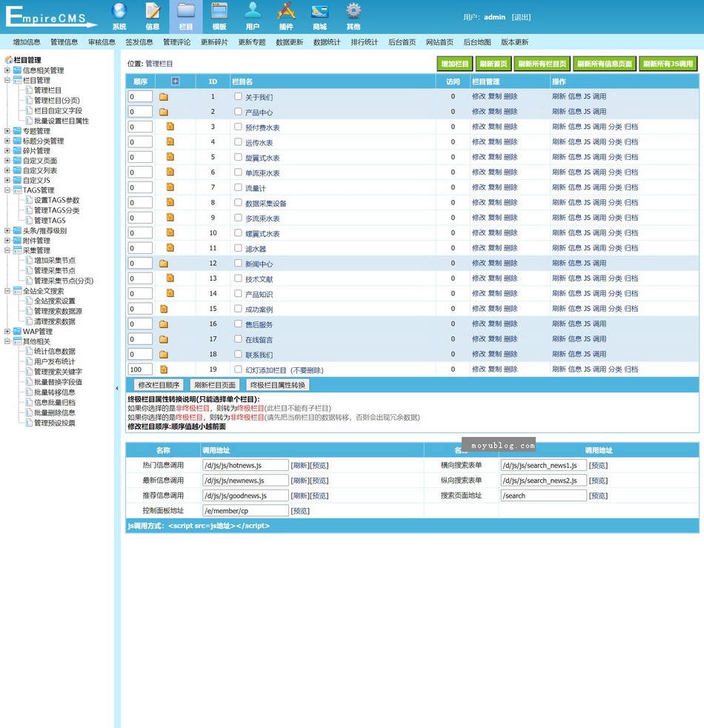Check the 产品知识 checkbox
The width and height of the screenshot is (704, 728).
click(238, 293)
